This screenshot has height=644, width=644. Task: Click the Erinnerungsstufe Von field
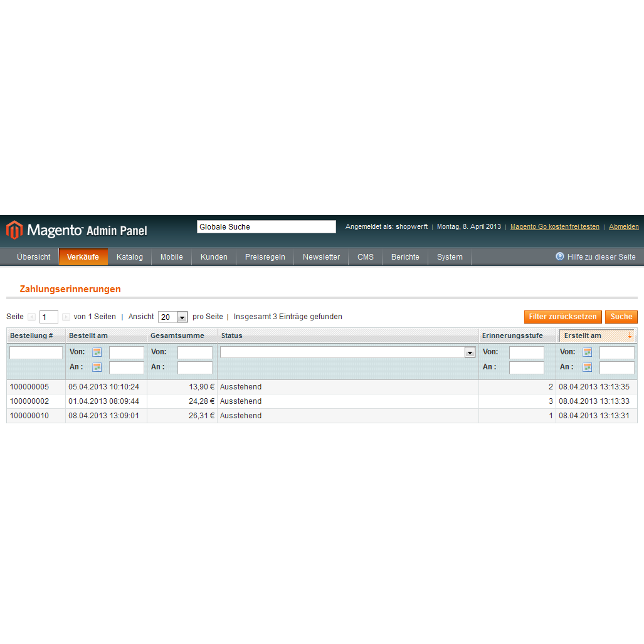click(527, 352)
